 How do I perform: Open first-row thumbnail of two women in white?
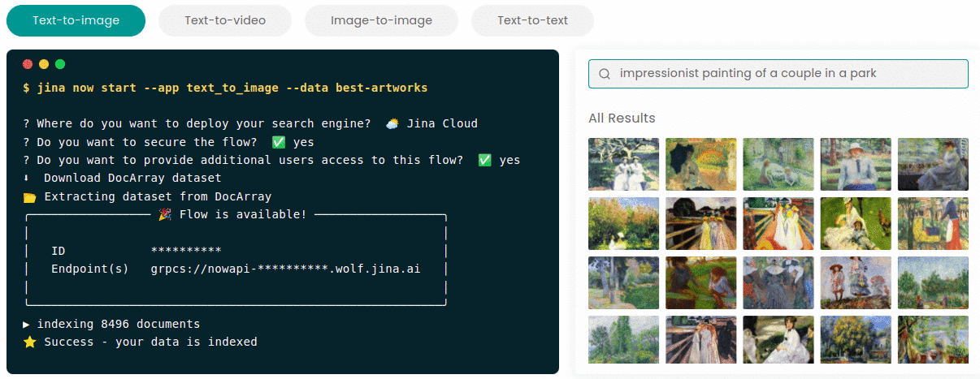pyautogui.click(x=623, y=164)
